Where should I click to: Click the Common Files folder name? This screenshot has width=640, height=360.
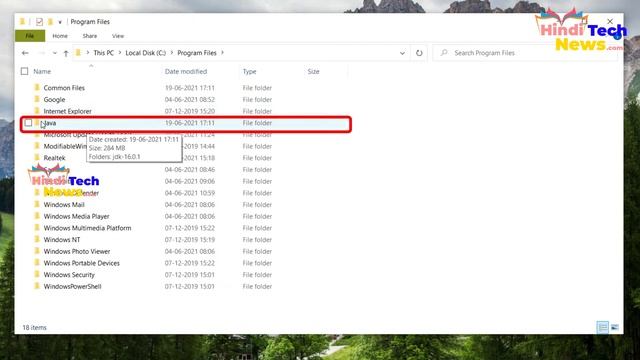[64, 88]
